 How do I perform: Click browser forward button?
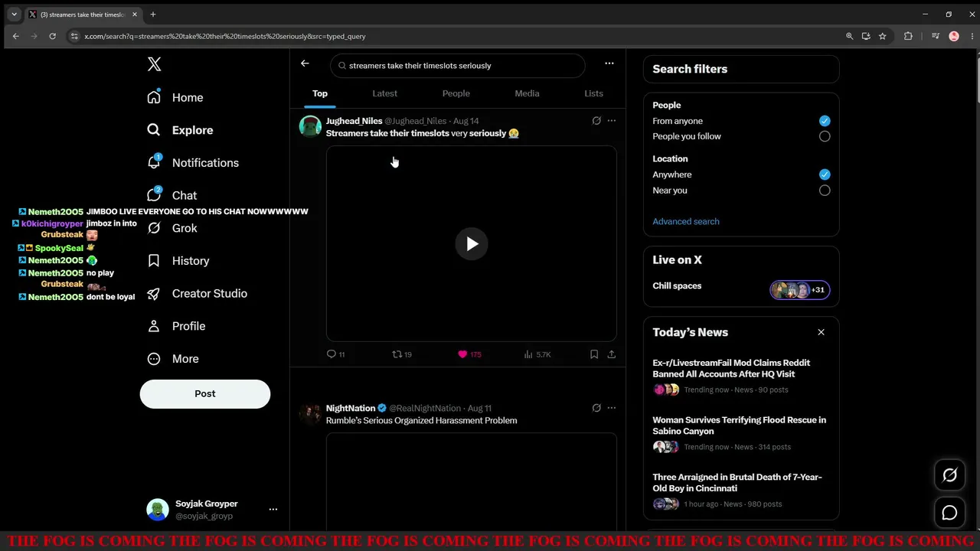[34, 36]
